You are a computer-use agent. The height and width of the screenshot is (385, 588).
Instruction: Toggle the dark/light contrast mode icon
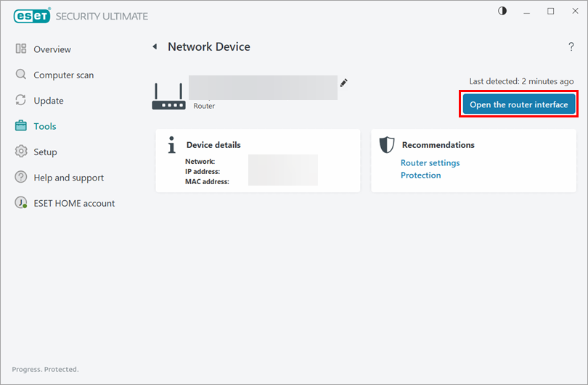click(x=502, y=11)
